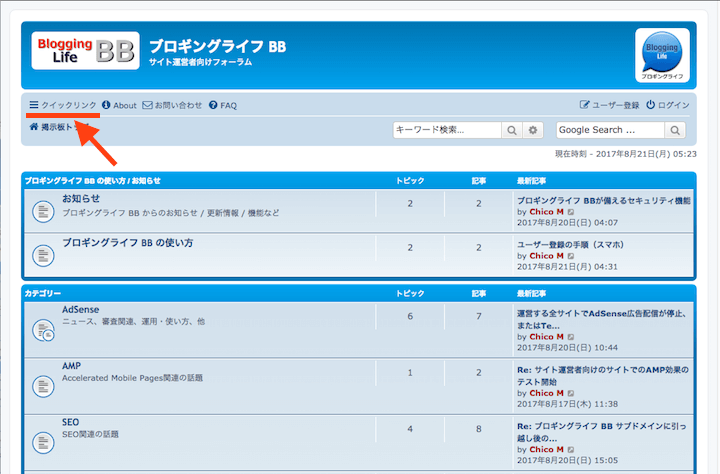Click Chico M author in 使い方 row
The width and height of the screenshot is (720, 474).
tap(546, 256)
